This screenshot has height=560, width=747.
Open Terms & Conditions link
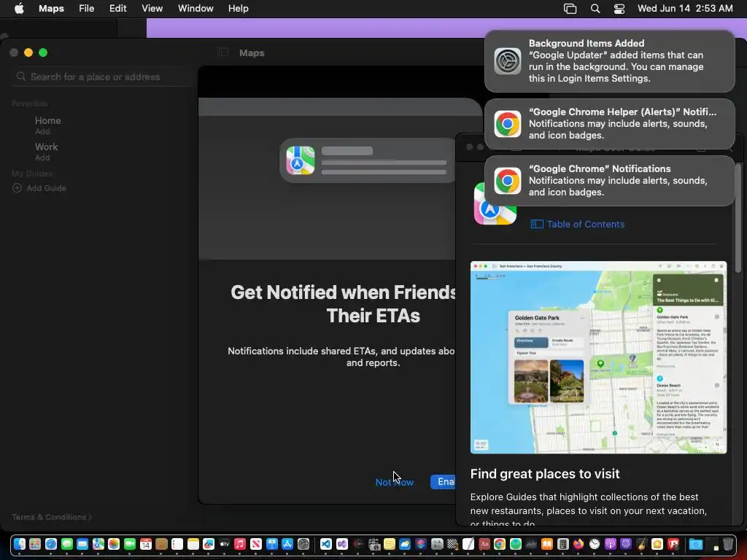[52, 517]
